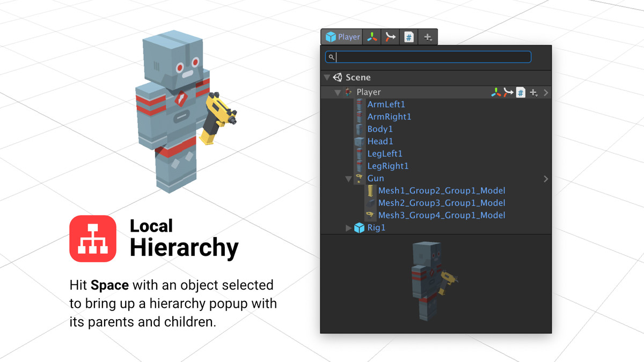
Task: Open the C# script tab in toolbar
Action: (x=409, y=37)
